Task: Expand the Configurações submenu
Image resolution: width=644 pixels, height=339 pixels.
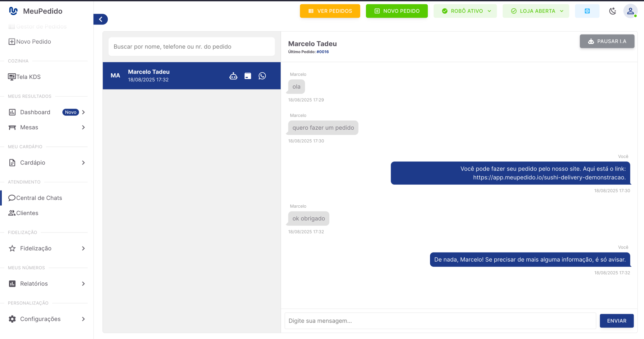Action: (83, 319)
